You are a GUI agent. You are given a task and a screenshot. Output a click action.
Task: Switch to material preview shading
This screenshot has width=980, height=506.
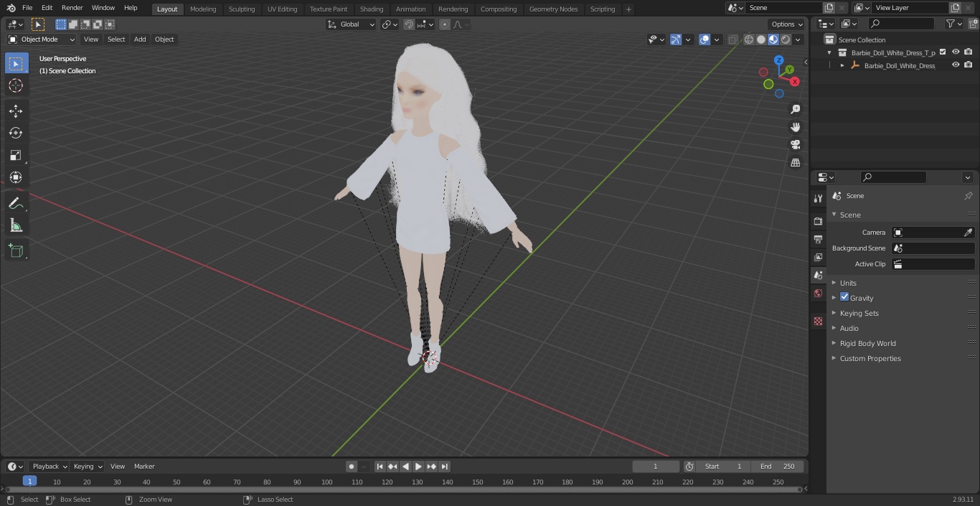773,39
